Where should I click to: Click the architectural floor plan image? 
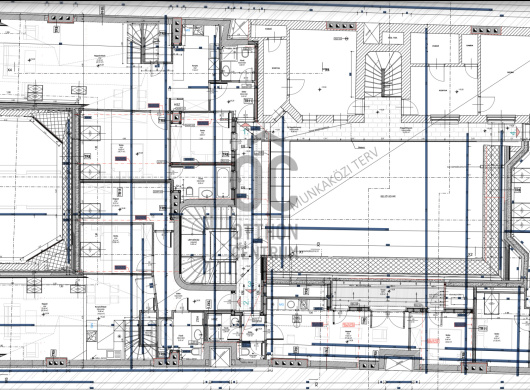tap(265, 195)
